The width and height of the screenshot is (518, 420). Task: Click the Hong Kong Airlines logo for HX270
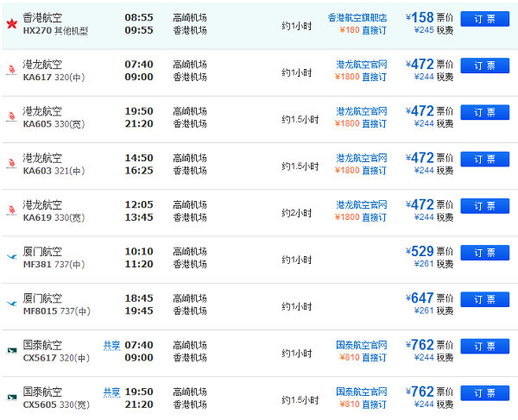tap(11, 22)
